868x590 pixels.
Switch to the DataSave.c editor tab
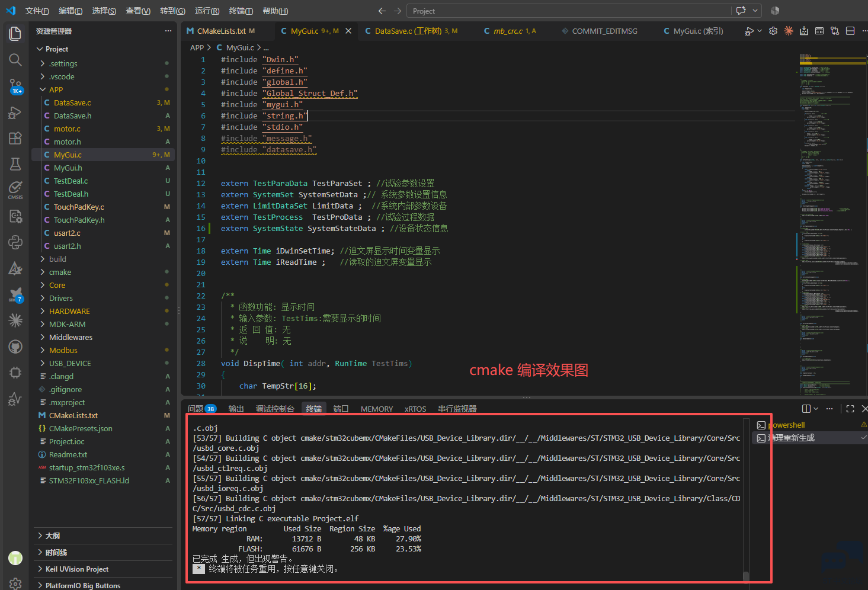411,31
